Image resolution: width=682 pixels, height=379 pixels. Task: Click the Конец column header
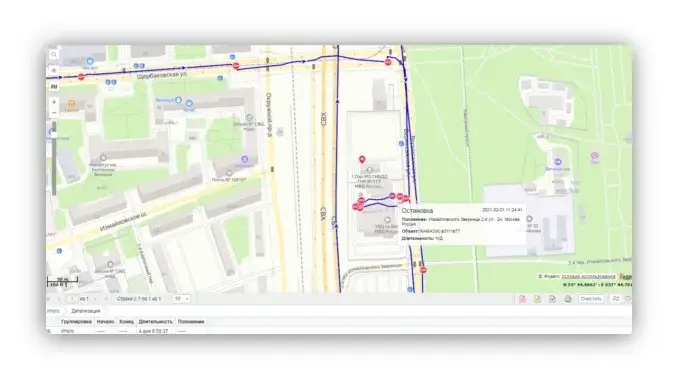tap(127, 322)
